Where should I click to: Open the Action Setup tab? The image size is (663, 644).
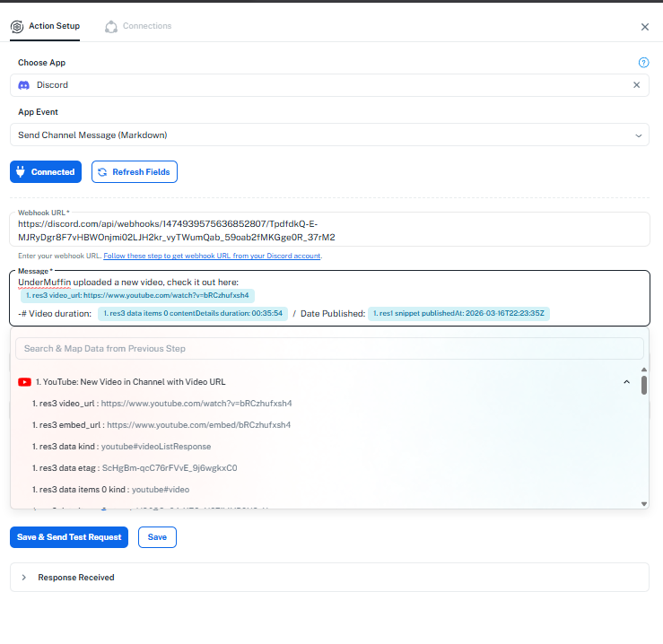45,26
